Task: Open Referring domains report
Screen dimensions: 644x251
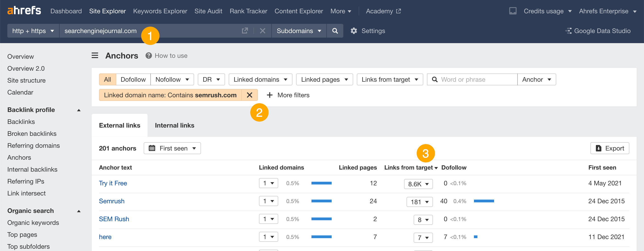Action: 33,146
